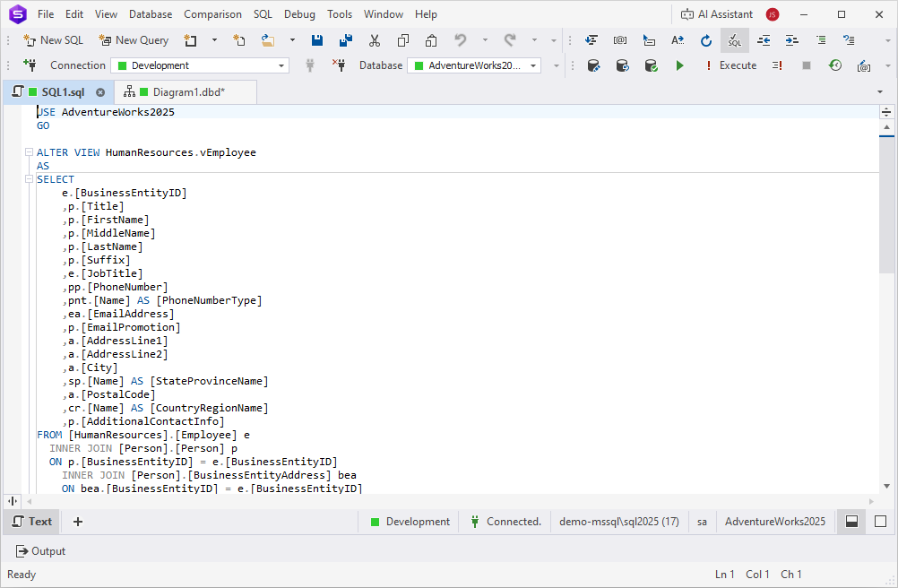Click the rename (A arrow) icon
The height and width of the screenshot is (588, 898).
(x=678, y=40)
